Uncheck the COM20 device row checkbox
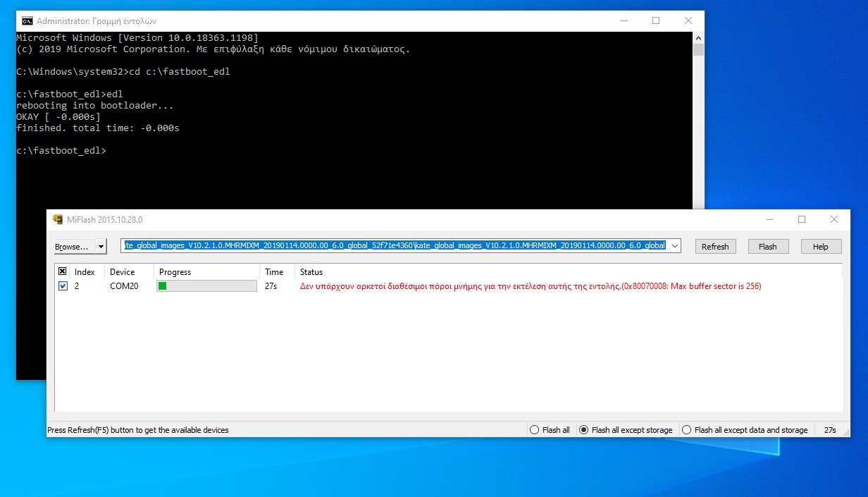Screen dimensions: 868x497 click(63, 286)
